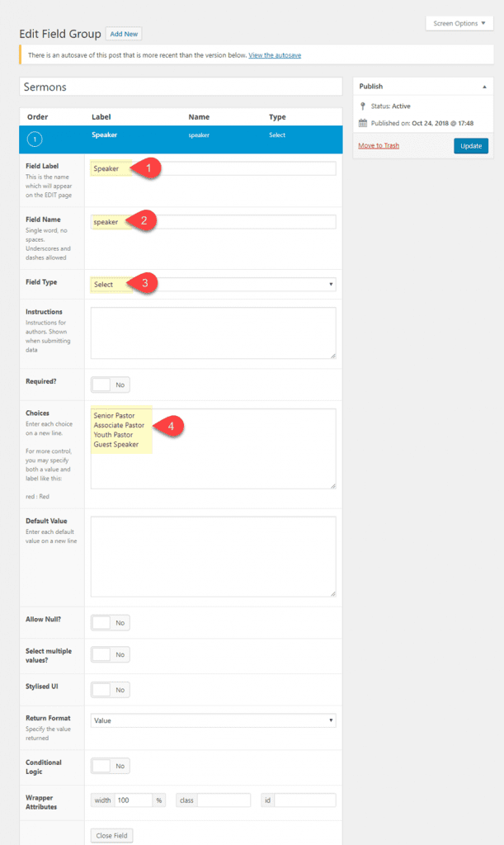
Task: Open the Screen Options dropdown
Action: click(459, 23)
